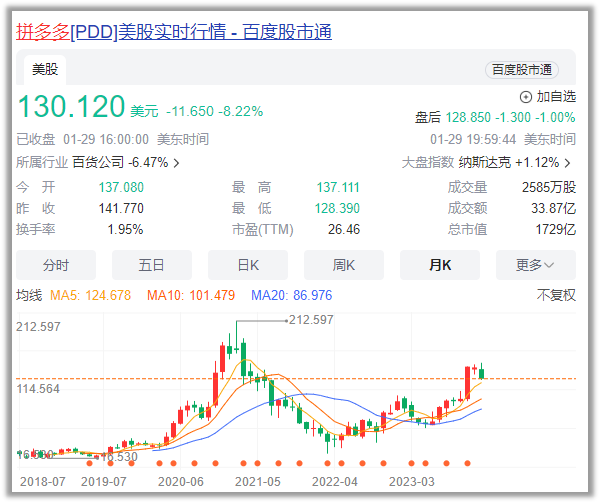Viewport: 599px width, 502px height.
Task: Click the MA20: 86.976 indicator
Action: point(291,295)
